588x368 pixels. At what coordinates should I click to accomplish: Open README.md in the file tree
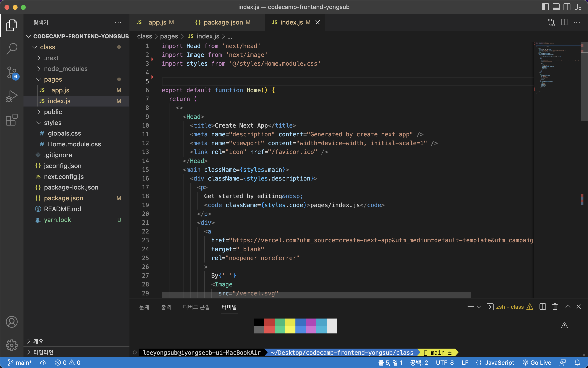(x=76, y=209)
